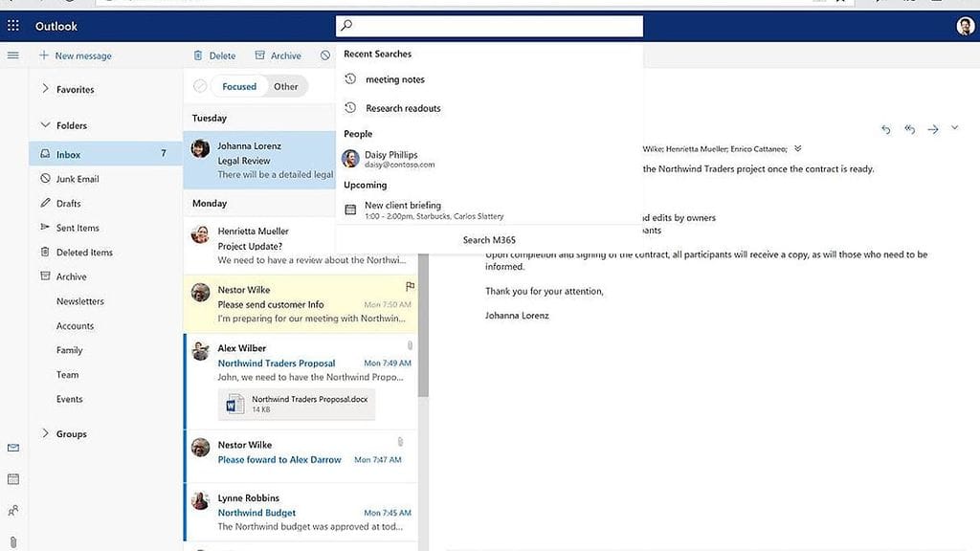Screen dimensions: 980x551
Task: Collapse the Folders section
Action: [45, 125]
